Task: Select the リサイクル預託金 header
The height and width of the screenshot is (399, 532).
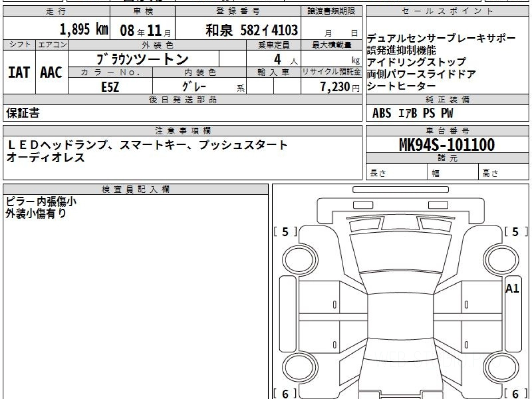Action: click(332, 72)
